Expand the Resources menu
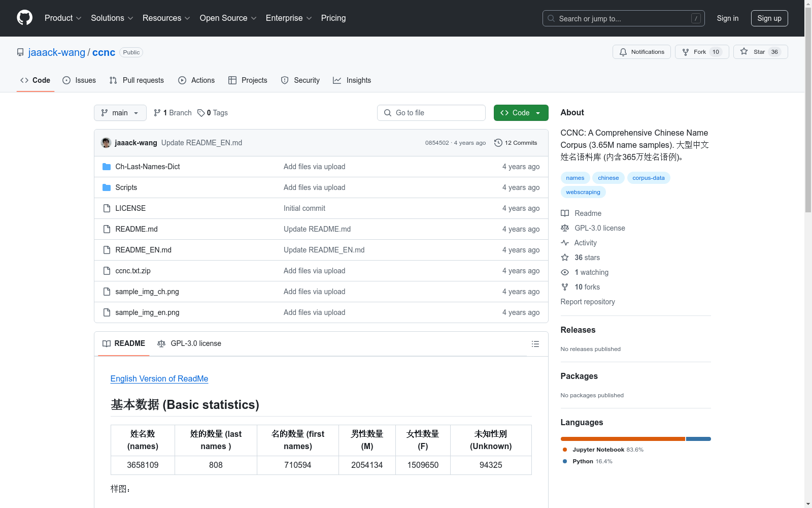Screen dimensions: 812x508 pos(166,18)
